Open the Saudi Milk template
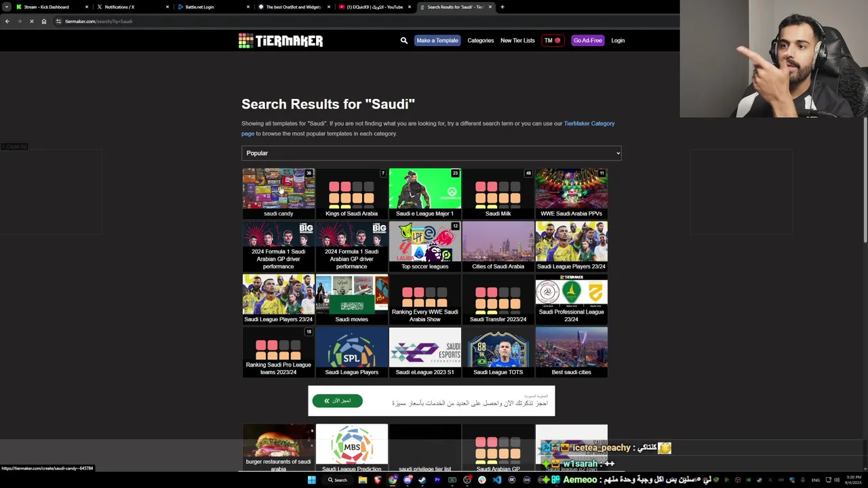The image size is (868, 488). click(x=498, y=193)
